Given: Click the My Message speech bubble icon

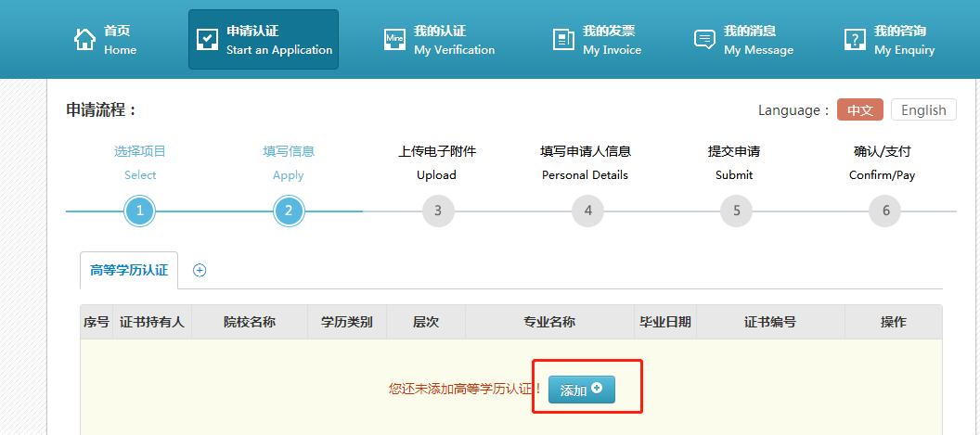Looking at the screenshot, I should coord(704,39).
